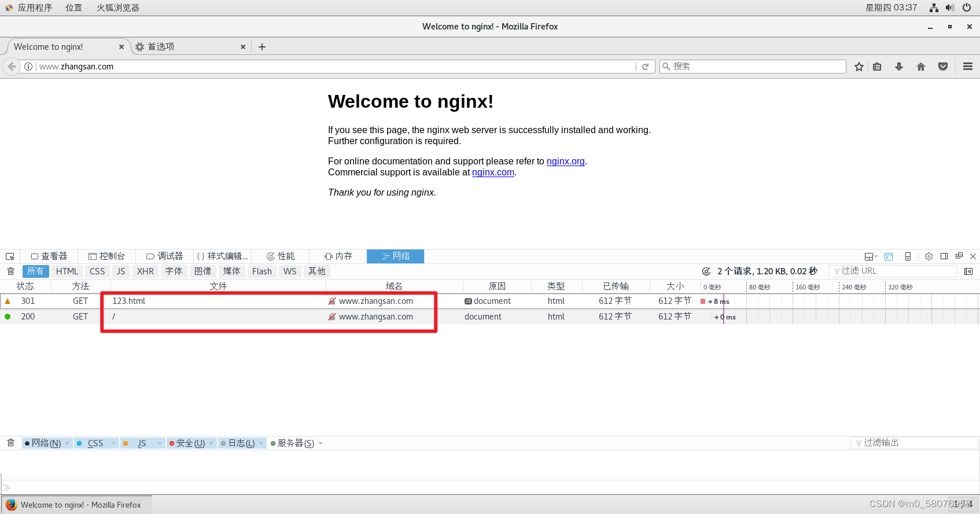Click the 过滤 URL filter field
This screenshot has height=514, width=980.
(893, 271)
